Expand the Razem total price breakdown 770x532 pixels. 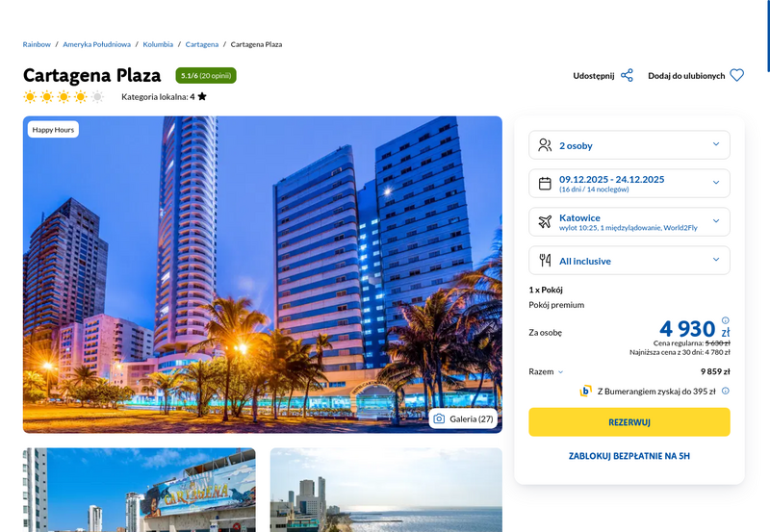point(546,372)
